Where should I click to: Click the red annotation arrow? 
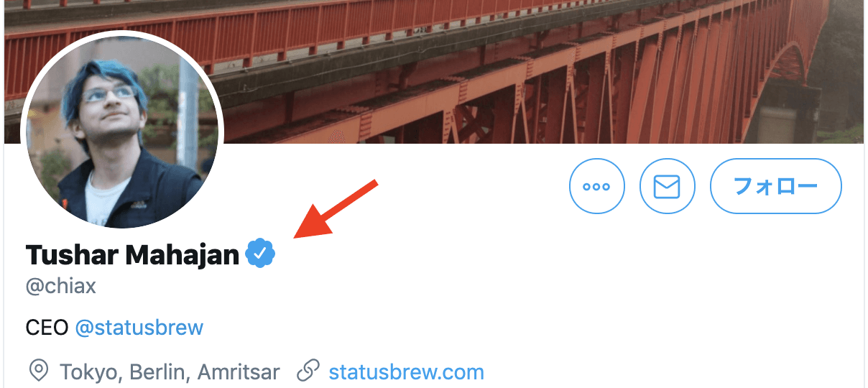(x=335, y=209)
